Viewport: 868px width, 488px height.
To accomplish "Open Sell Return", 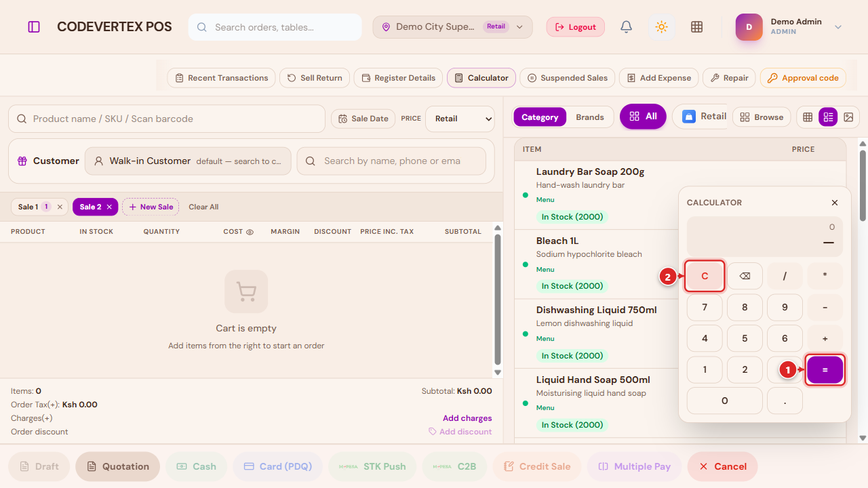I will click(x=315, y=78).
